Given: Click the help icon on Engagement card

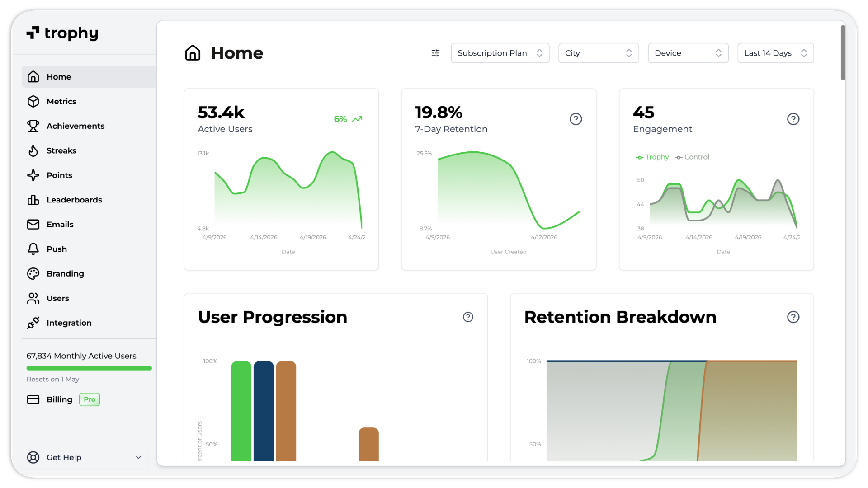Looking at the screenshot, I should coord(793,119).
